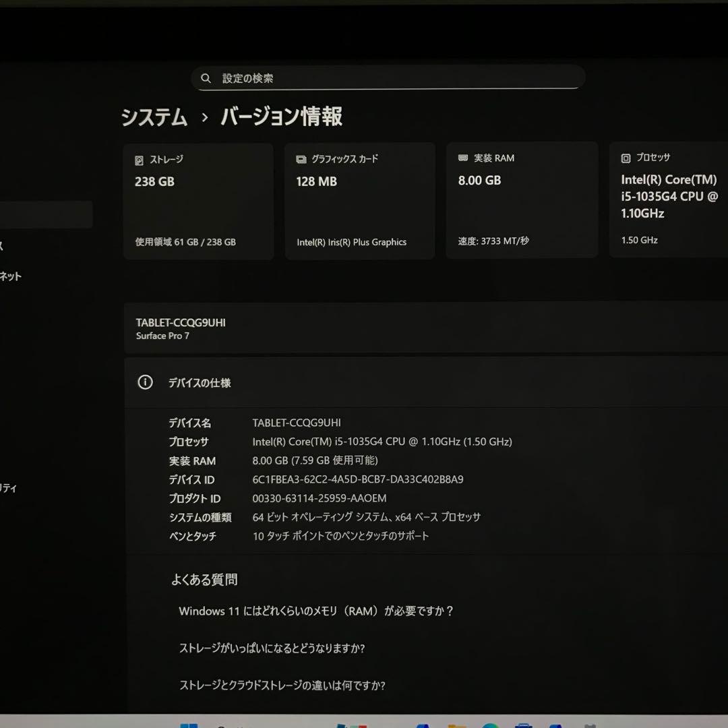This screenshot has width=728, height=728.
Task: Click the 使用領域 61 GB storage usage indicator
Action: click(185, 241)
